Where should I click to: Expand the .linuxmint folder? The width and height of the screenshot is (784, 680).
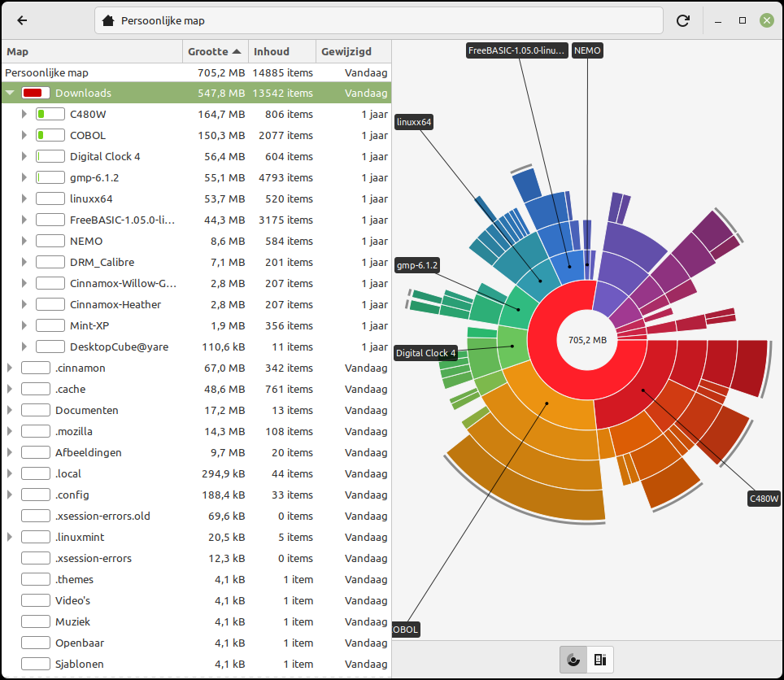(x=10, y=537)
